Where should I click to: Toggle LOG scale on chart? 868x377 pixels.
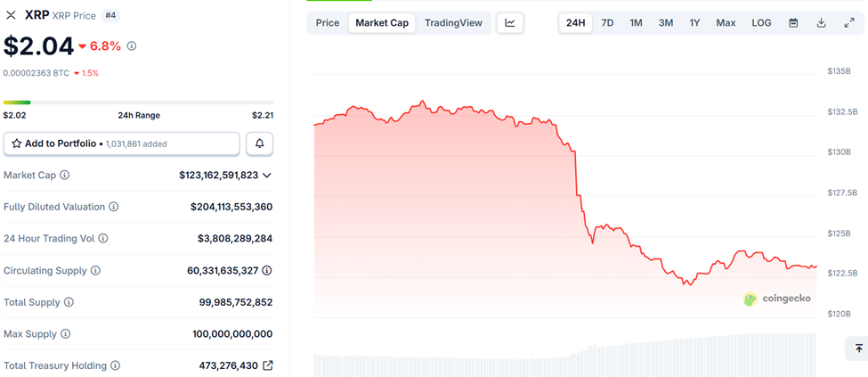click(x=761, y=23)
